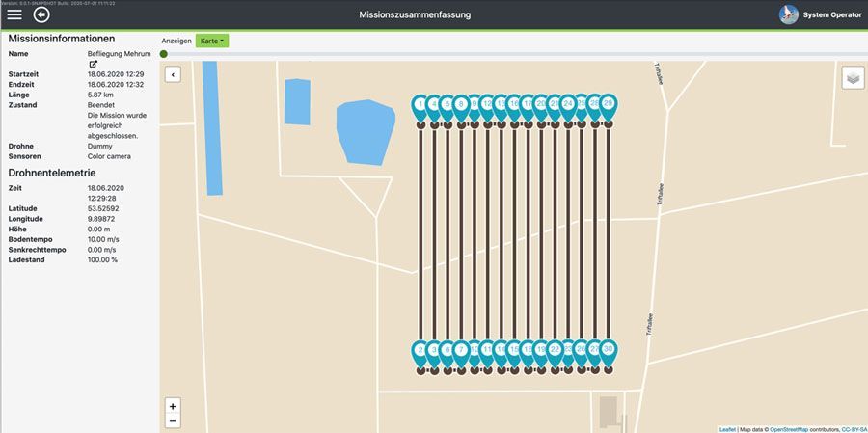Click the System Operator user name
Viewport: 868px width, 433px height.
[832, 15]
